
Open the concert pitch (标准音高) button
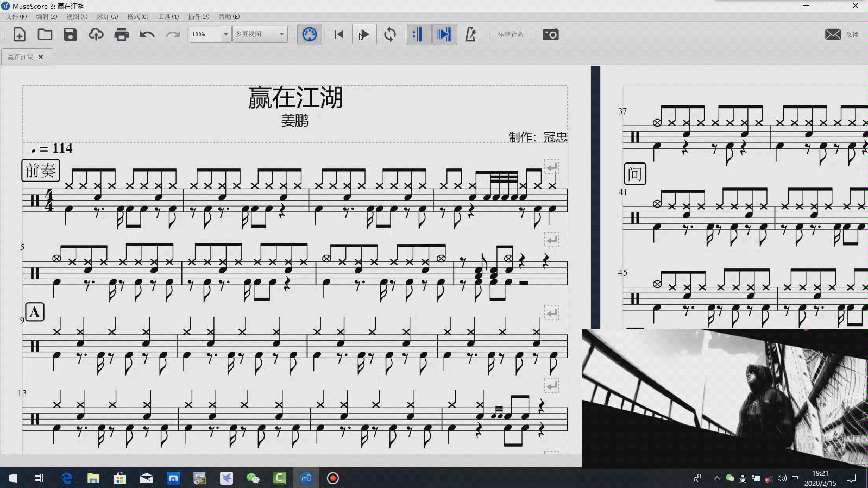511,34
